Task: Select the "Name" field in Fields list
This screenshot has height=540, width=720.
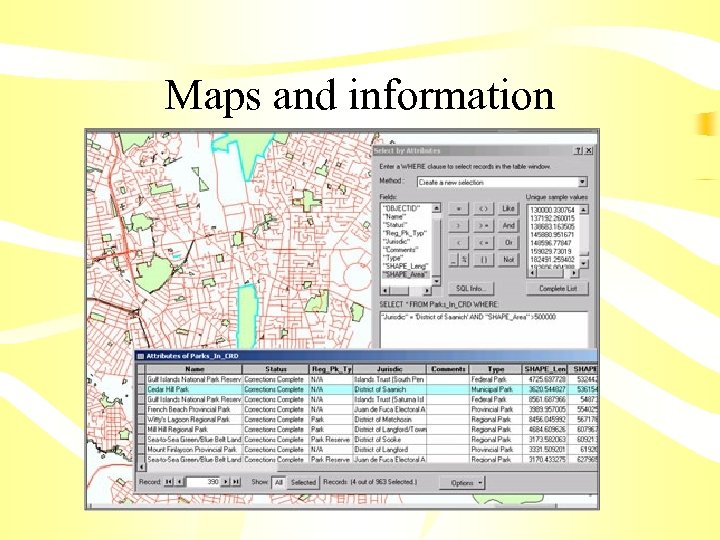Action: (x=406, y=216)
